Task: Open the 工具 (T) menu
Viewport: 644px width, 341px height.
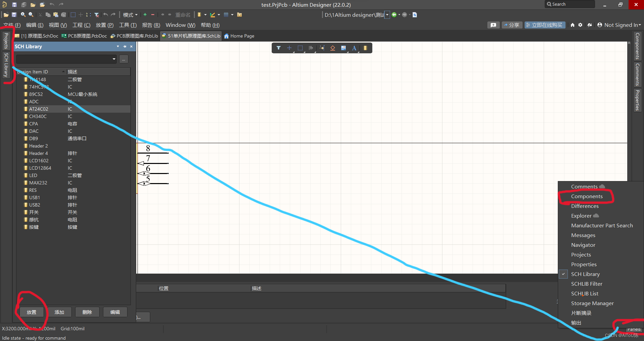Action: tap(128, 25)
